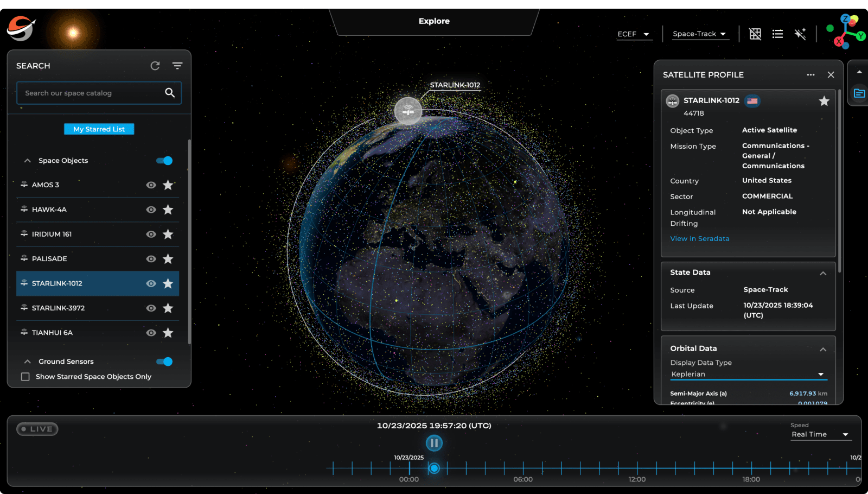Viewport: 868px width, 494px height.
Task: Jump to 18:00 on the timeline
Action: click(751, 479)
